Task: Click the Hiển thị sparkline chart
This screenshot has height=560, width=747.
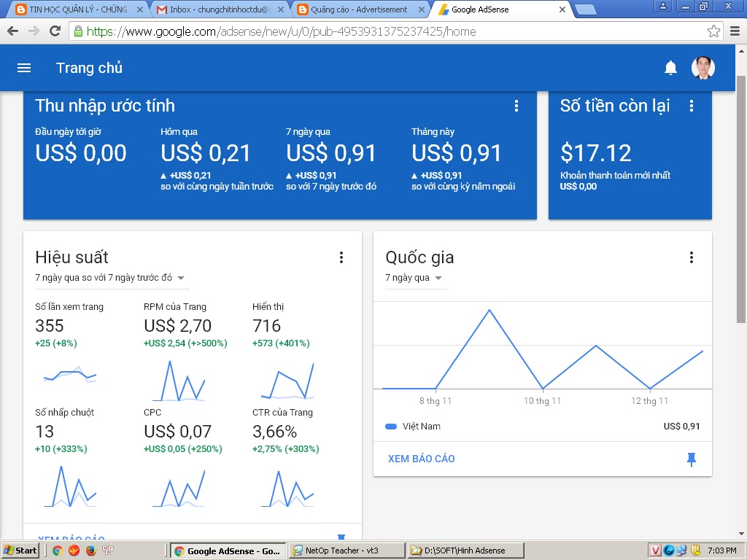Action: (x=287, y=381)
